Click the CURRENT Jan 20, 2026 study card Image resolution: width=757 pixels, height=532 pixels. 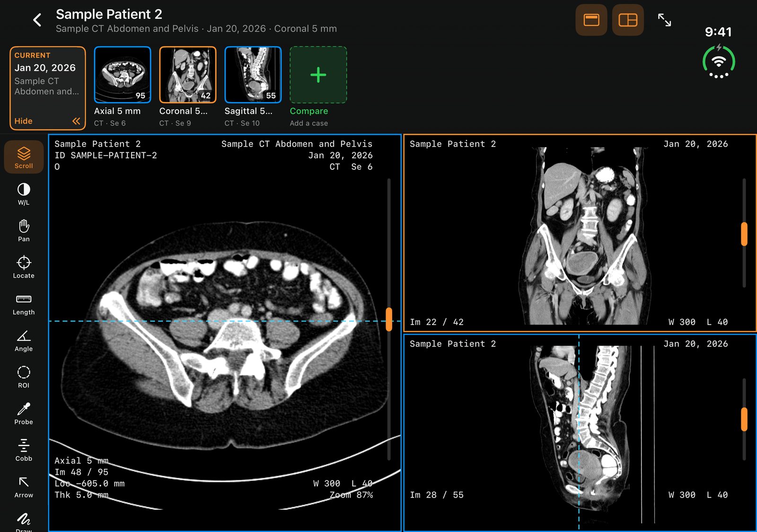[47, 87]
